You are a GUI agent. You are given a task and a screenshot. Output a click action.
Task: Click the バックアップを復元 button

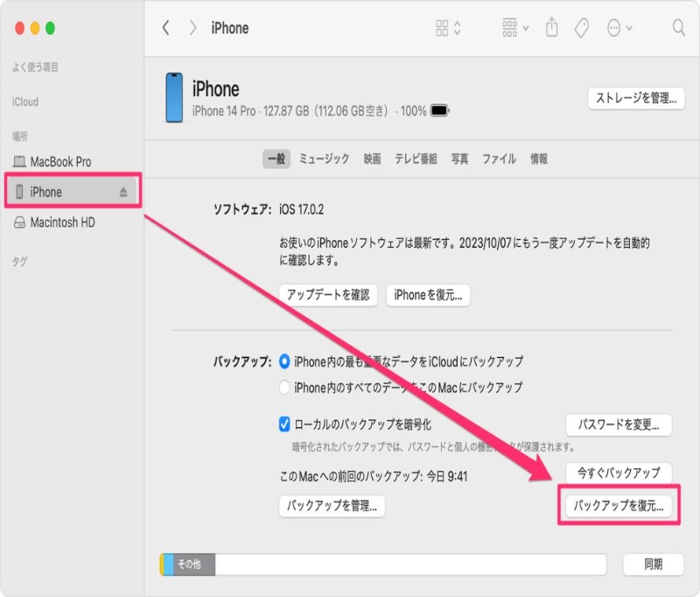(619, 505)
